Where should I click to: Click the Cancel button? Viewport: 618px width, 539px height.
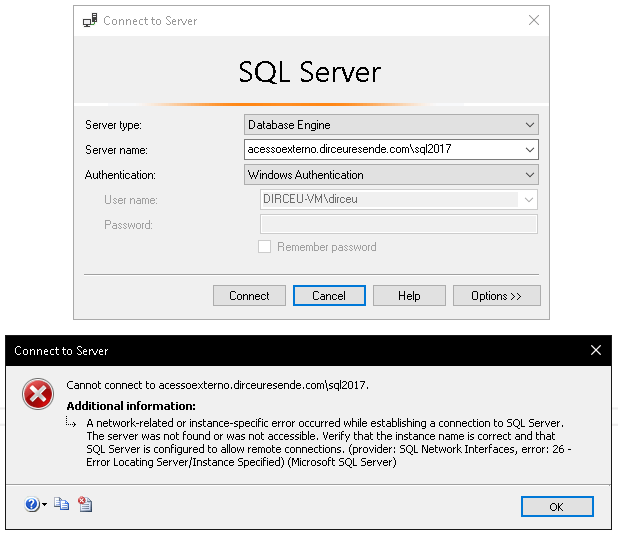click(x=329, y=296)
